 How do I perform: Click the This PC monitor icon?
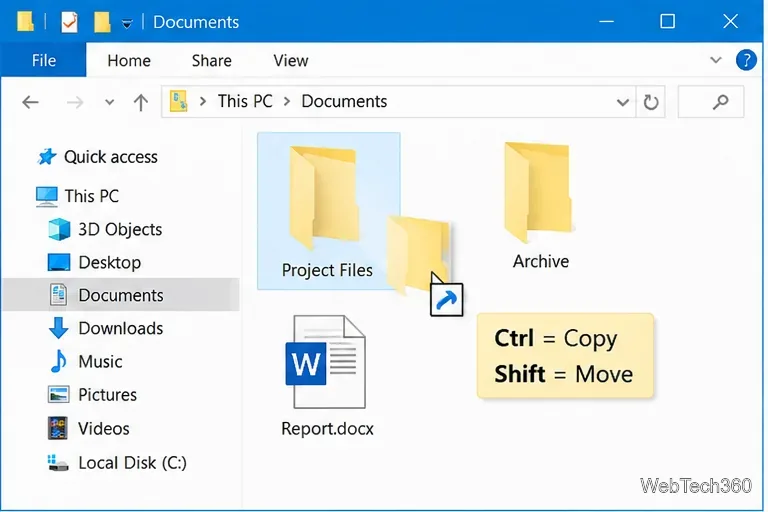[x=47, y=196]
